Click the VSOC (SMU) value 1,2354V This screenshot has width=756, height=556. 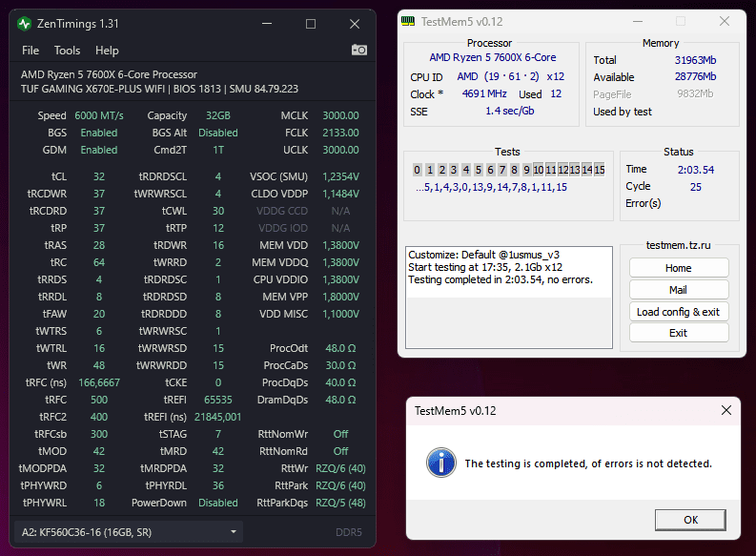click(340, 176)
